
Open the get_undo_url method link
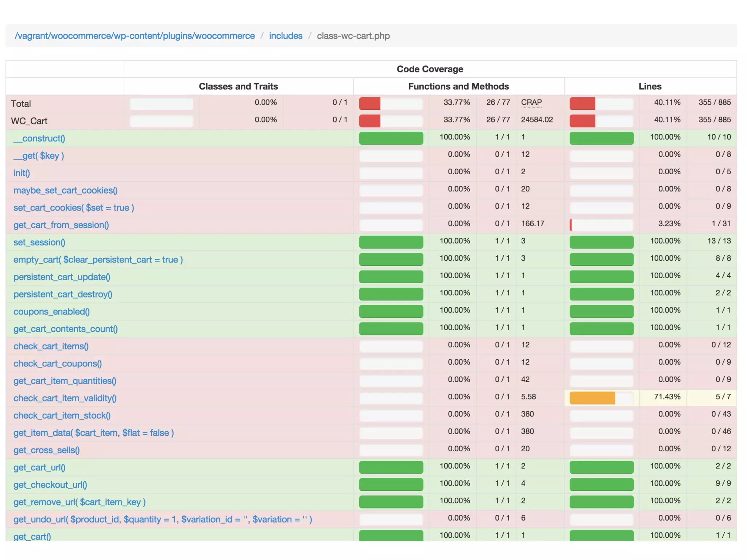click(162, 520)
